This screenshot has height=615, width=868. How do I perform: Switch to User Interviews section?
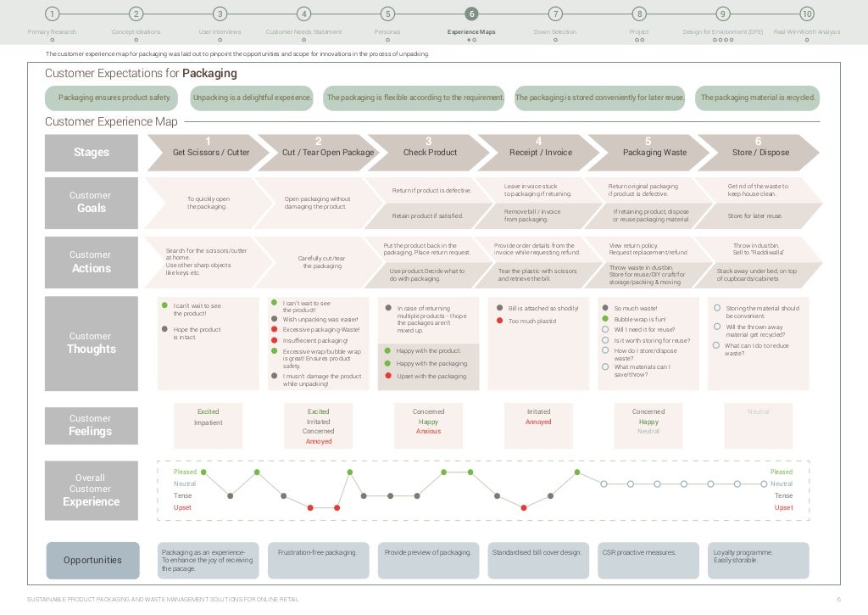tap(220, 31)
